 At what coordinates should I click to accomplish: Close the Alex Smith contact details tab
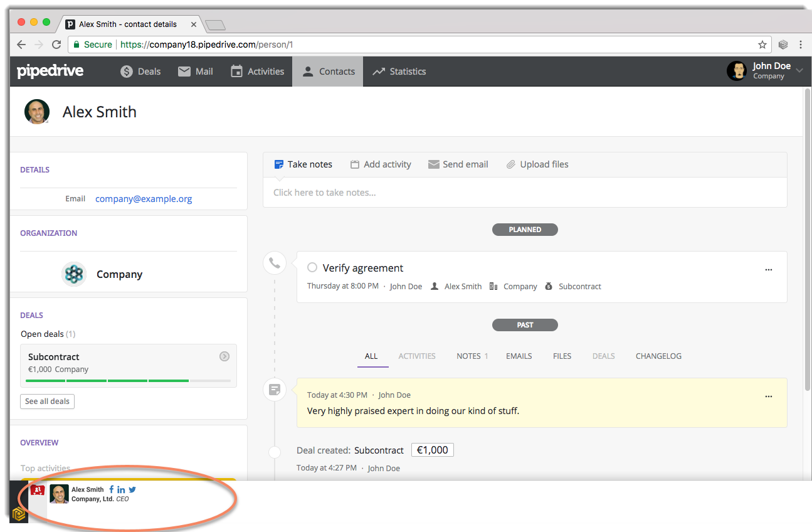click(x=194, y=24)
